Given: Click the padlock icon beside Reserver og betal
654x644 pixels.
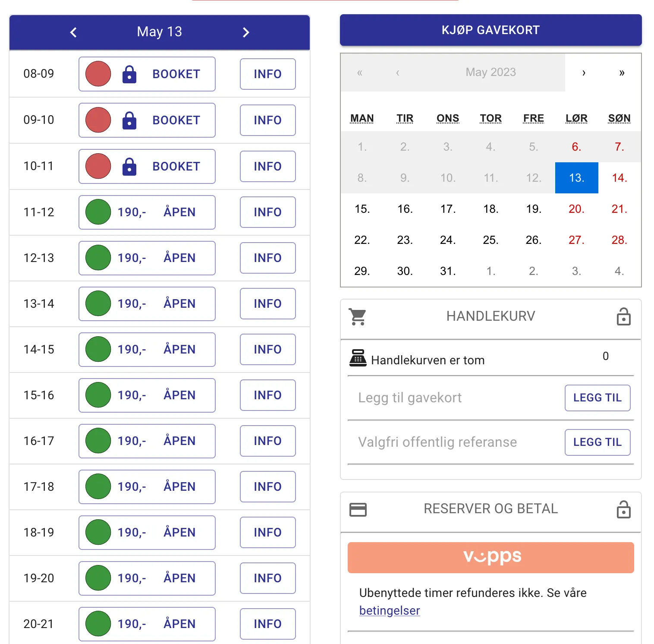Looking at the screenshot, I should (624, 509).
